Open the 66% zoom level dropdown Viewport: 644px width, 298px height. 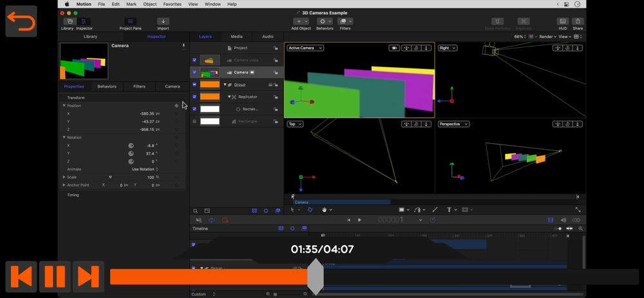[x=520, y=37]
